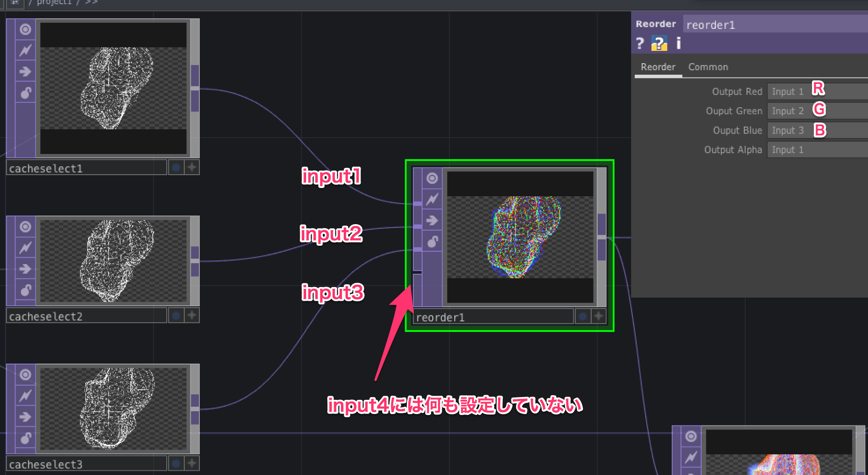Toggle viewer active flag on the unnamed cut-off node
This screenshot has width=868, height=475.
coord(691,436)
